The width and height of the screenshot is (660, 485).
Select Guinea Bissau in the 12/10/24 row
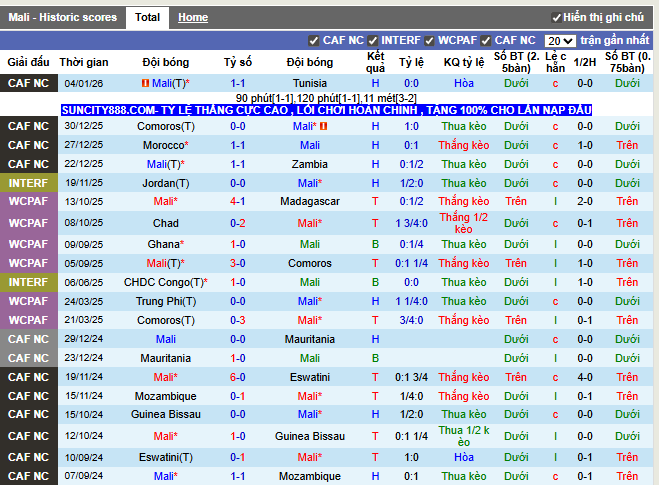[310, 436]
